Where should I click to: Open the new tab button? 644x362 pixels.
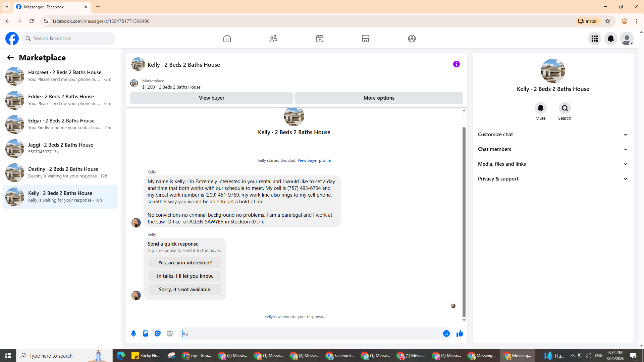coord(98,7)
